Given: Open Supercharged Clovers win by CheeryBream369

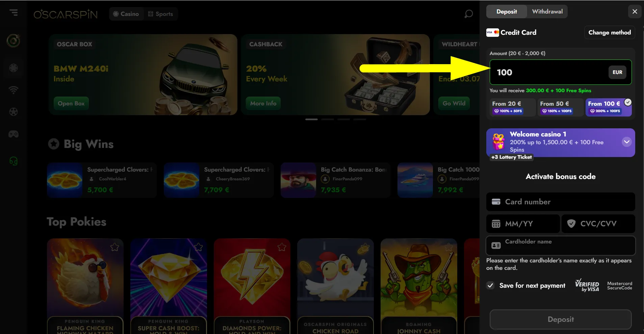Looking at the screenshot, I should [x=218, y=180].
